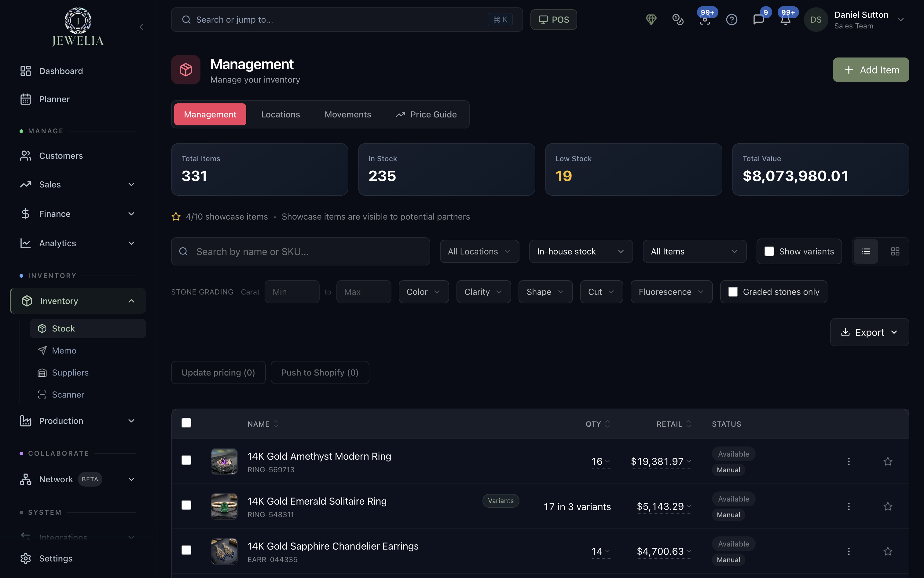The height and width of the screenshot is (578, 924).
Task: Open Settings in the sidebar
Action: (x=78, y=558)
